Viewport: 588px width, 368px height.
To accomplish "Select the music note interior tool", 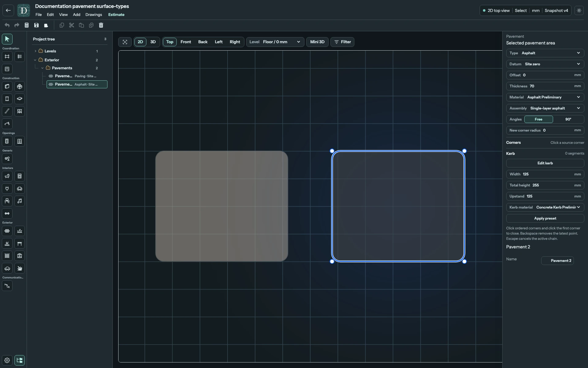I will point(20,201).
